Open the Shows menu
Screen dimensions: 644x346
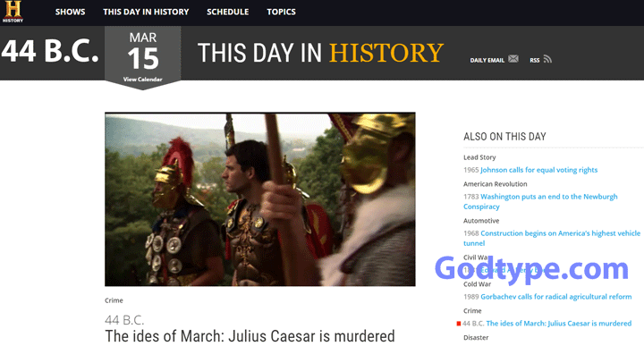[x=71, y=12]
